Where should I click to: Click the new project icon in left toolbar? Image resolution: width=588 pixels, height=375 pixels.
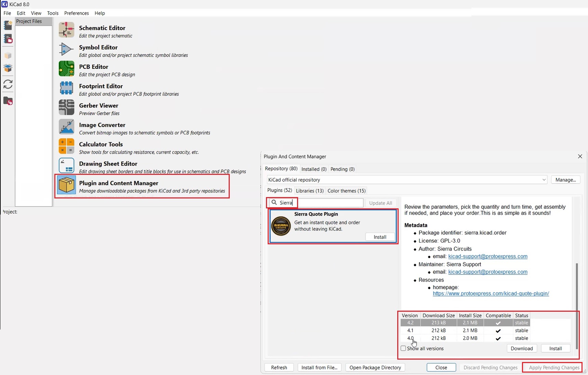[x=8, y=25]
